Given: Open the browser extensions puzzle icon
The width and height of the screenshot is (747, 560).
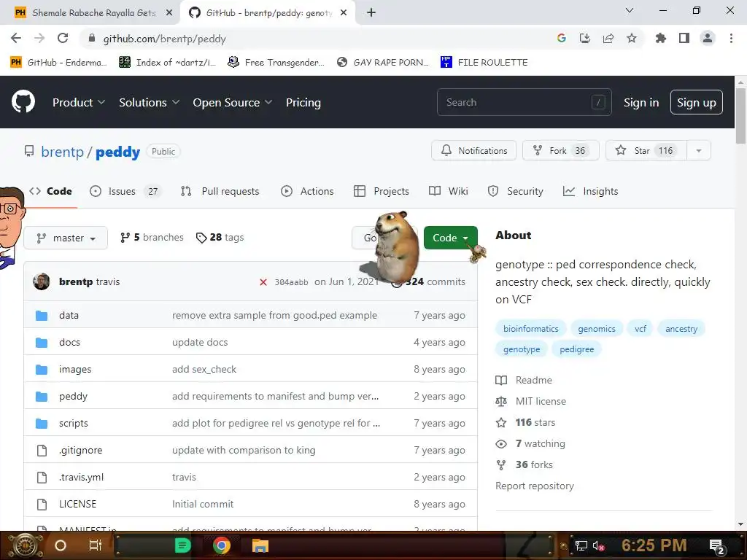Looking at the screenshot, I should pyautogui.click(x=660, y=38).
